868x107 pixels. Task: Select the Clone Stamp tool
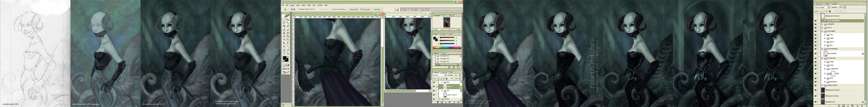(x=284, y=33)
